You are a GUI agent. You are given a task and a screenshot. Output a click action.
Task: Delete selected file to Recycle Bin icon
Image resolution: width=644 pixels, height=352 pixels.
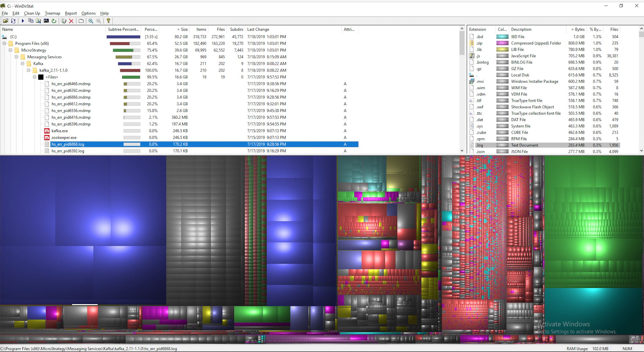pos(64,21)
